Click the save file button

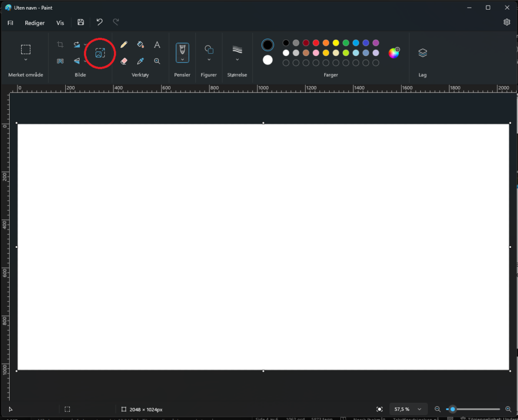pyautogui.click(x=80, y=22)
